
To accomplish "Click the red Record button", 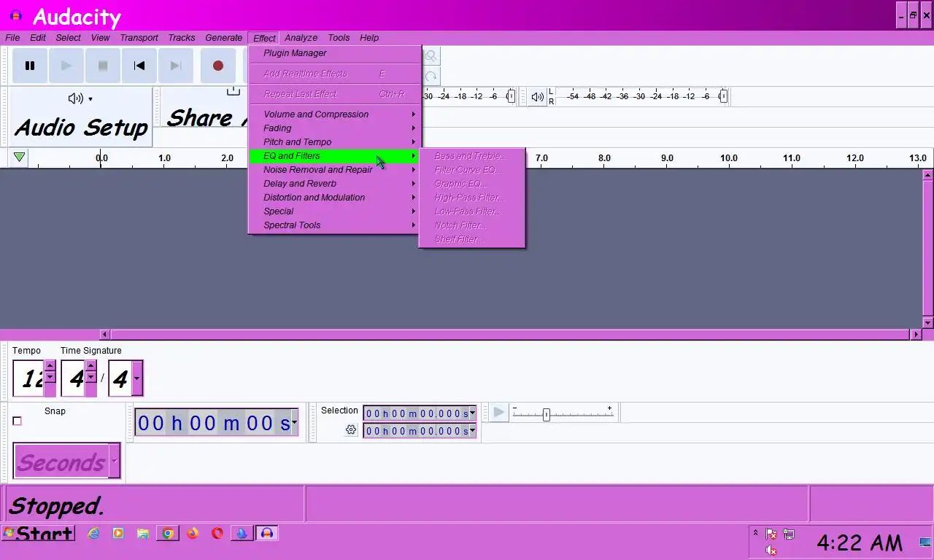I will pos(217,66).
